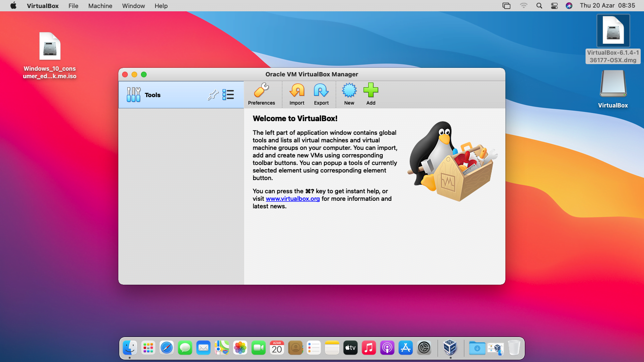Open the Help menu
Viewport: 644px width, 362px height.
click(x=161, y=6)
